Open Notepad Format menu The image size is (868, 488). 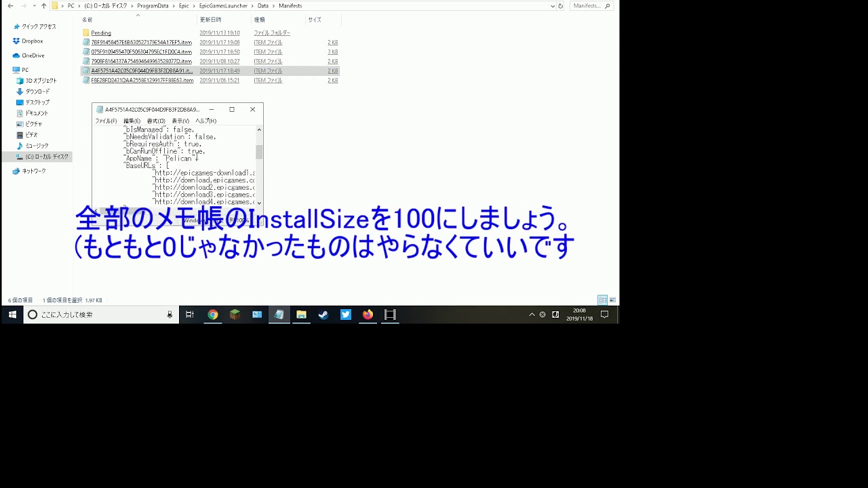pos(156,121)
